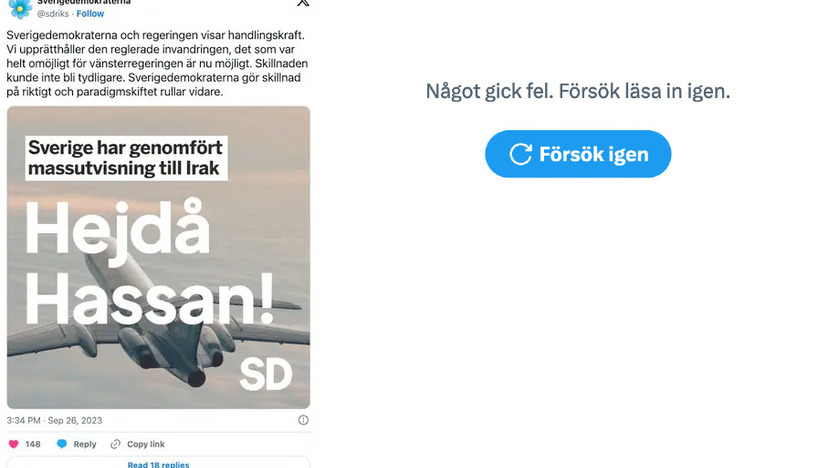Click the 148 likes count
This screenshot has height=468, width=828.
pyautogui.click(x=33, y=444)
